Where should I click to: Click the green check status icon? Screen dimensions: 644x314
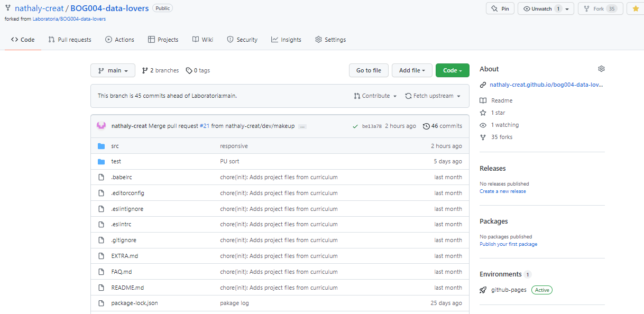pos(355,126)
